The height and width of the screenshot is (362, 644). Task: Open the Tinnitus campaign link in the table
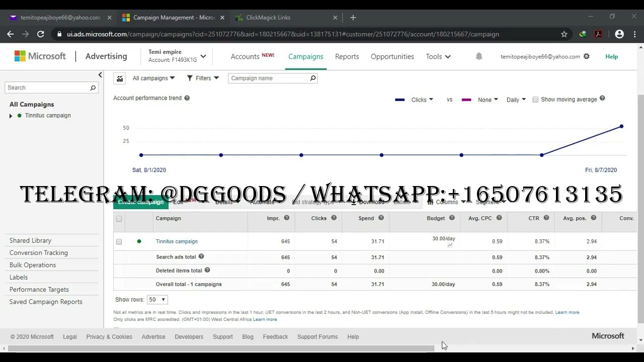click(177, 241)
